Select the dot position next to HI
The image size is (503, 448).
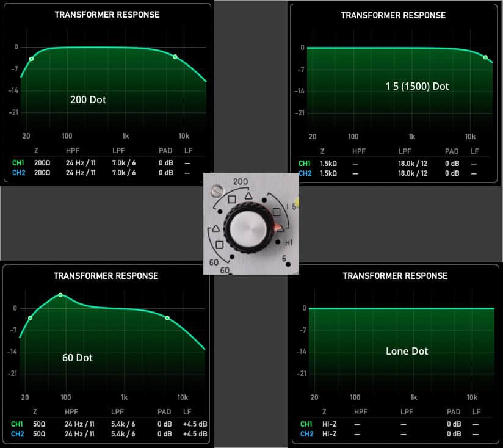pyautogui.click(x=278, y=242)
